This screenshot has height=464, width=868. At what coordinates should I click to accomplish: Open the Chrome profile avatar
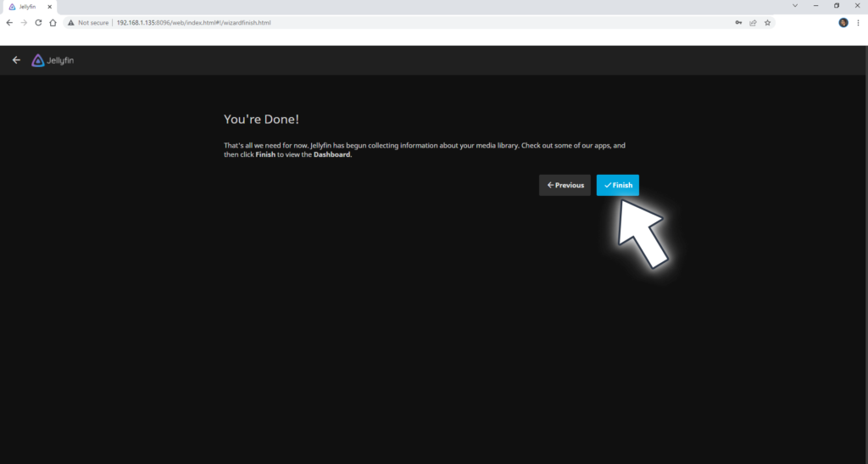(x=843, y=23)
